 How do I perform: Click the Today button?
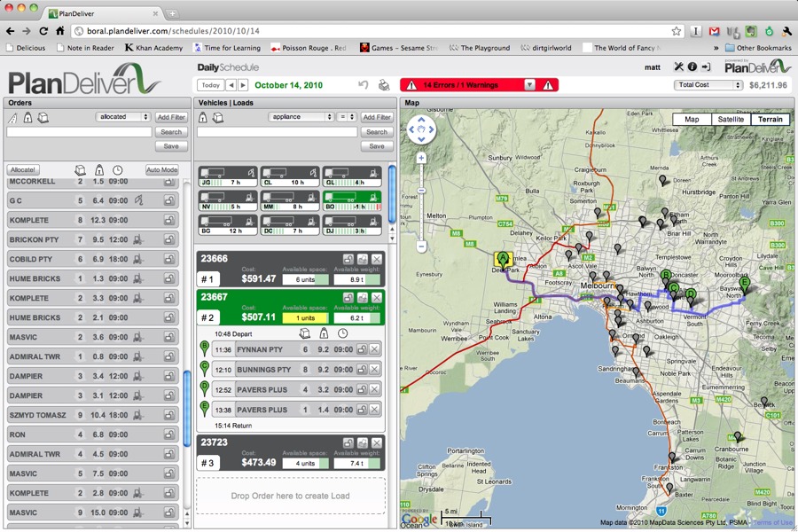click(x=210, y=85)
